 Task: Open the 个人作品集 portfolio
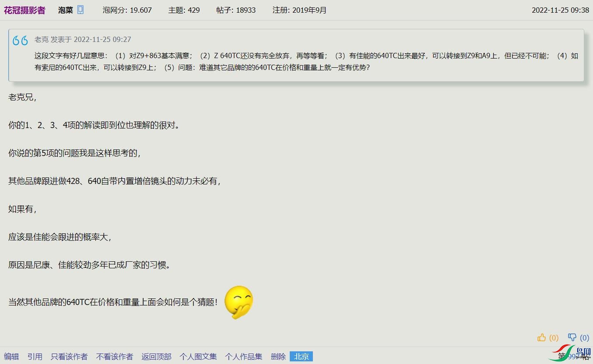pos(243,357)
